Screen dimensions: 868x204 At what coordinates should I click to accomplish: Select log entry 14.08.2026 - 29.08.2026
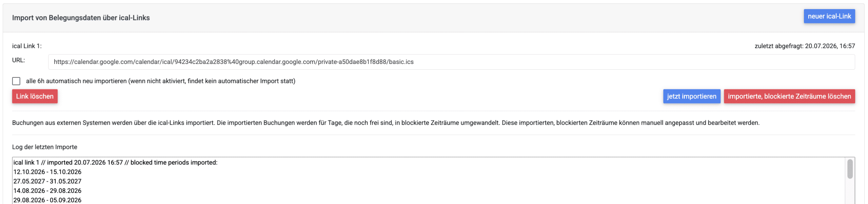click(x=47, y=191)
